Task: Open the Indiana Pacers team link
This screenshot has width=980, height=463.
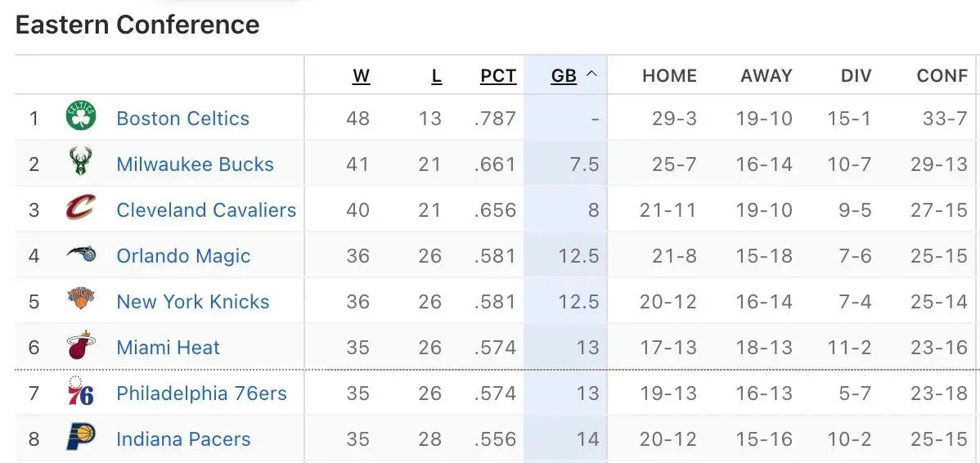Action: pyautogui.click(x=183, y=438)
